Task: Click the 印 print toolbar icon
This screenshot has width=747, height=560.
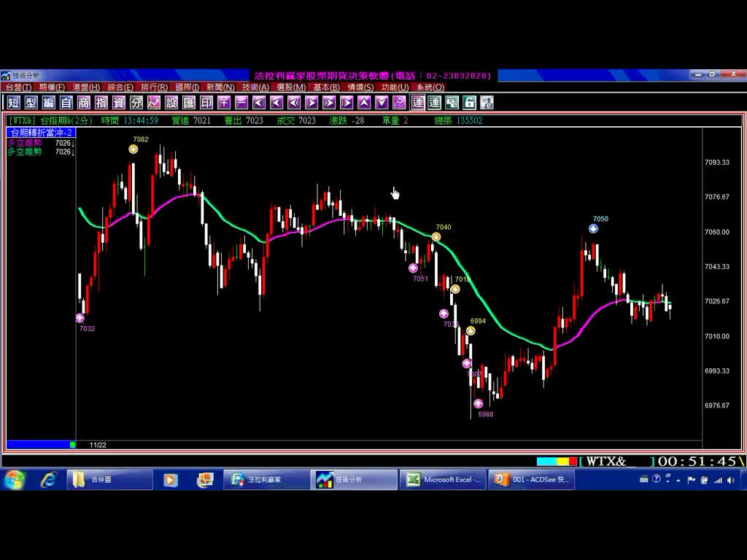Action: pyautogui.click(x=206, y=102)
